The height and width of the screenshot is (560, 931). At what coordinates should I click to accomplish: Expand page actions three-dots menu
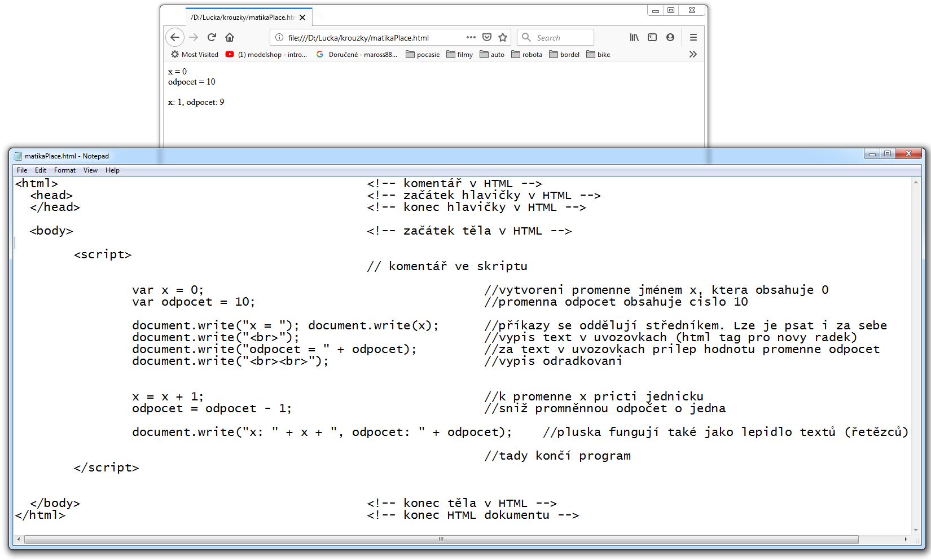coord(471,37)
